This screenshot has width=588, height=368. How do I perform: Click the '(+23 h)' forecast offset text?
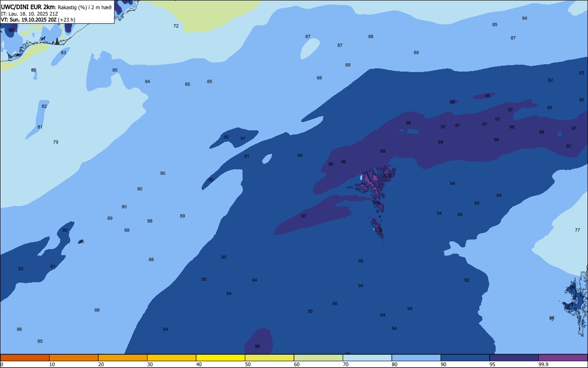[x=67, y=20]
